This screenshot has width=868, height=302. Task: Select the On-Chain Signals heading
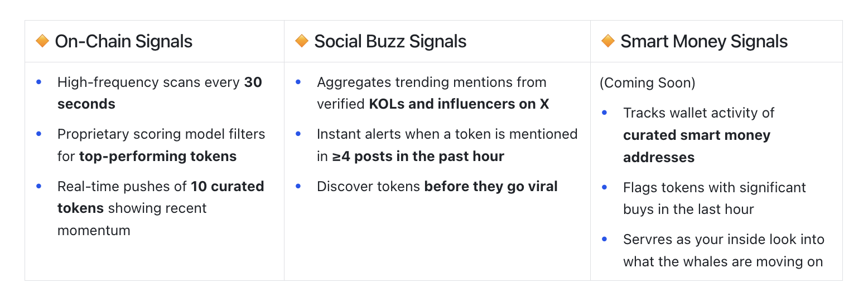click(x=124, y=41)
